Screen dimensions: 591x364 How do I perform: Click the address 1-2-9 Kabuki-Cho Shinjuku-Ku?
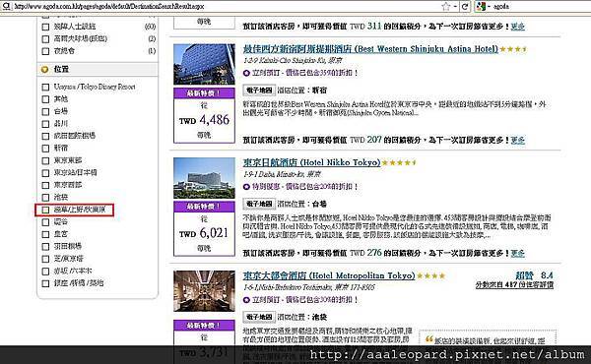(x=293, y=61)
